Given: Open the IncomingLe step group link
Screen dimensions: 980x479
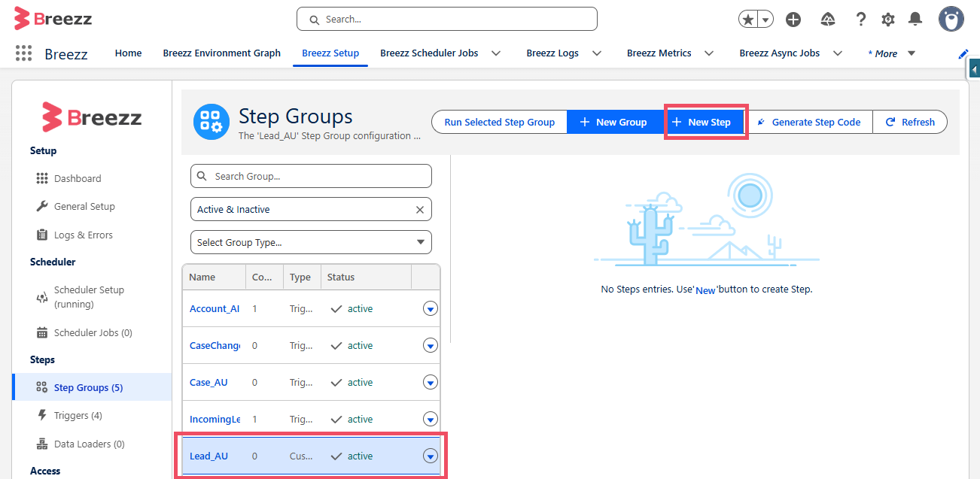Looking at the screenshot, I should coord(215,420).
